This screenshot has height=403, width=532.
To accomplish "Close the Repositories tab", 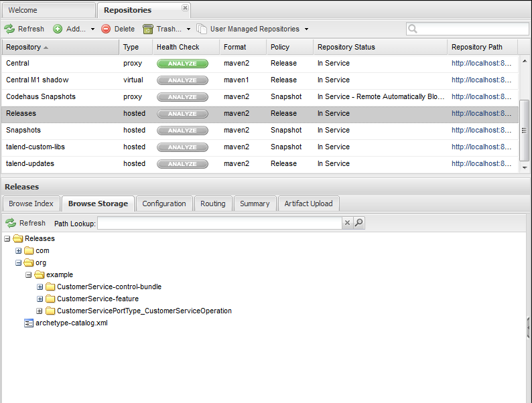I will coord(185,9).
